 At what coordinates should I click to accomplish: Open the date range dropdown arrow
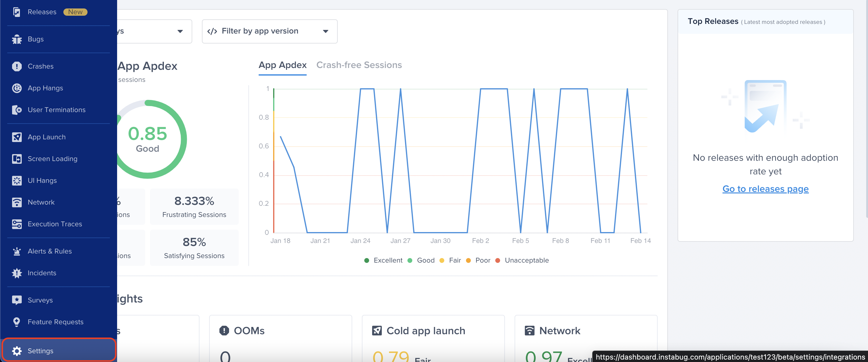pos(180,31)
